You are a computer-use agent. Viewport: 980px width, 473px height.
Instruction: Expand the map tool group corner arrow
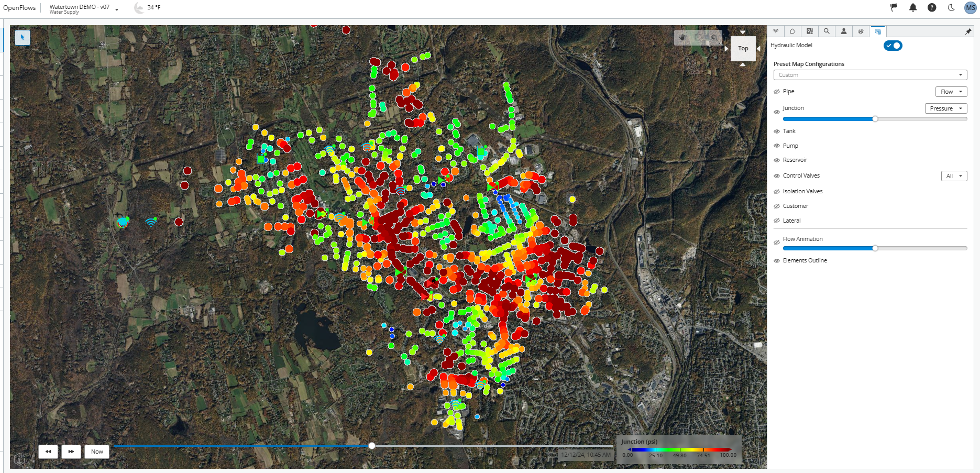[x=721, y=44]
